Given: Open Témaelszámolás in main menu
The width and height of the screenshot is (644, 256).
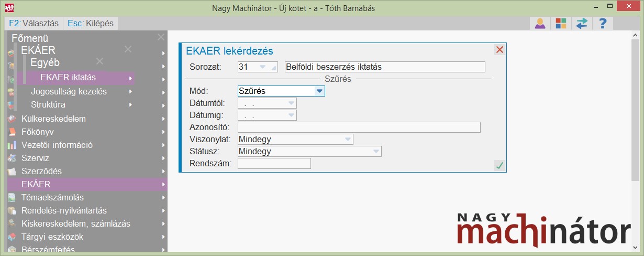Looking at the screenshot, I should tap(87, 198).
